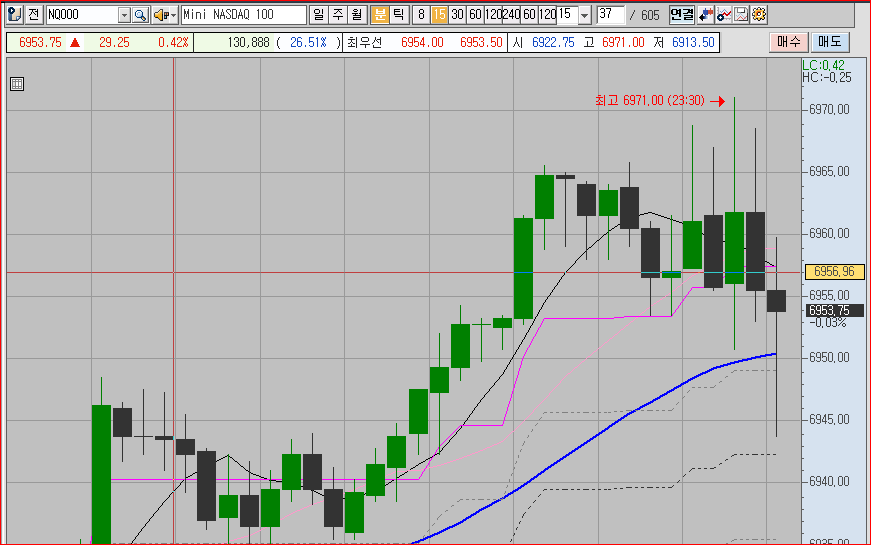
Task: Switch chart to monthly (월) period
Action: (356, 14)
